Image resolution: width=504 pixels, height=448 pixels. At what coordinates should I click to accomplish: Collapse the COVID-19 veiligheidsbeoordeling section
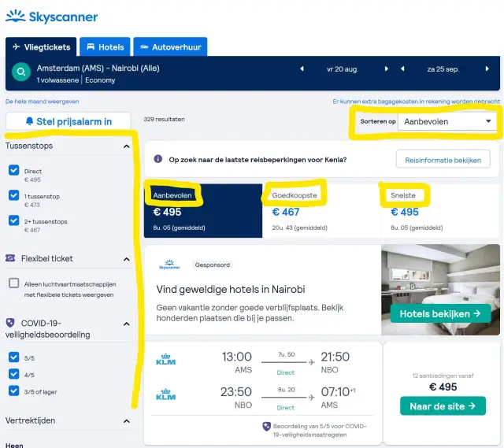(127, 324)
